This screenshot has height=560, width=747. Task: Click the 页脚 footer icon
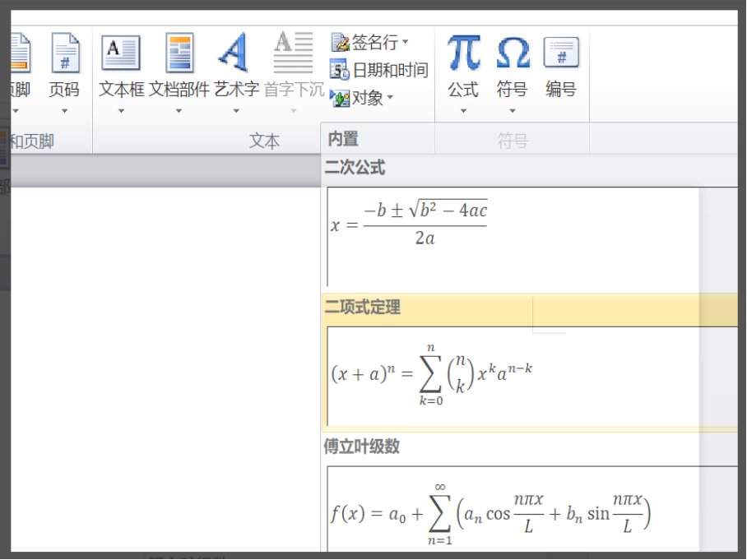[16, 54]
